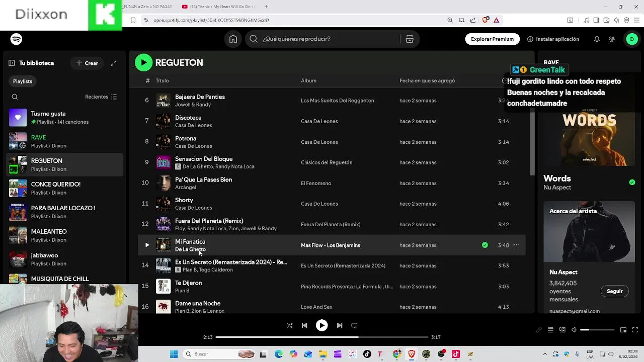This screenshot has width=644, height=362.
Task: Select the Te Dijeron track
Action: [332, 287]
